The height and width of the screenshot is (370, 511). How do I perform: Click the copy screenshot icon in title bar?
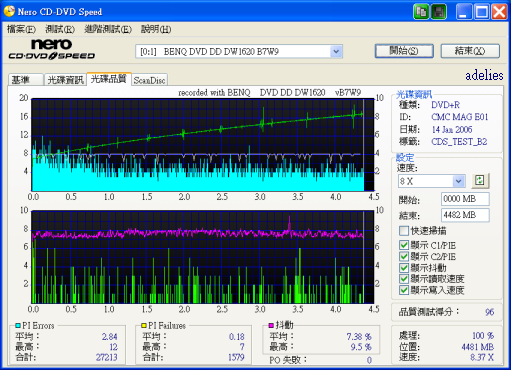[421, 12]
